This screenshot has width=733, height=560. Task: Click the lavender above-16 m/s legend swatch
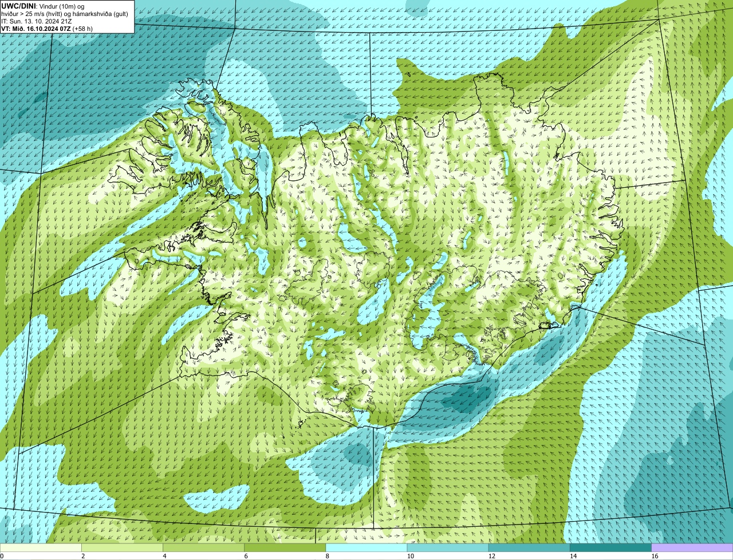click(x=692, y=547)
